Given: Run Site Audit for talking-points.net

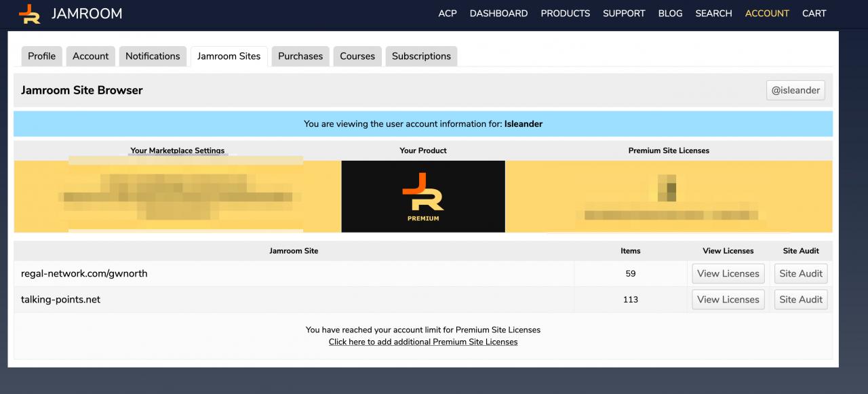Looking at the screenshot, I should (801, 300).
